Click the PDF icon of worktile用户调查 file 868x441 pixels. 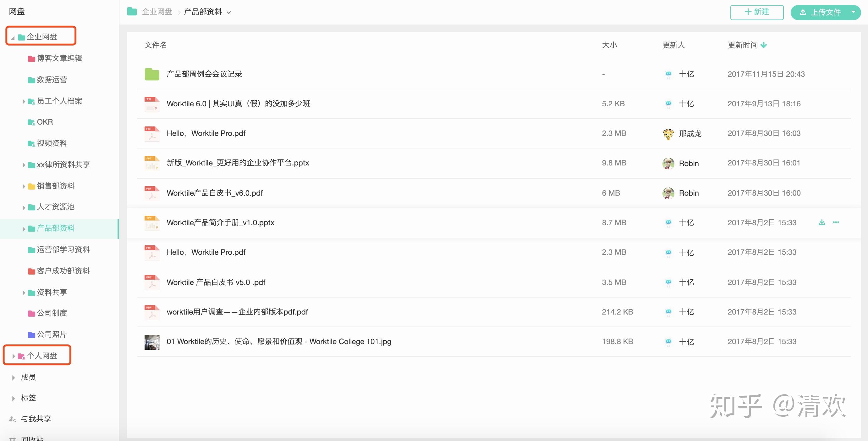pyautogui.click(x=152, y=312)
